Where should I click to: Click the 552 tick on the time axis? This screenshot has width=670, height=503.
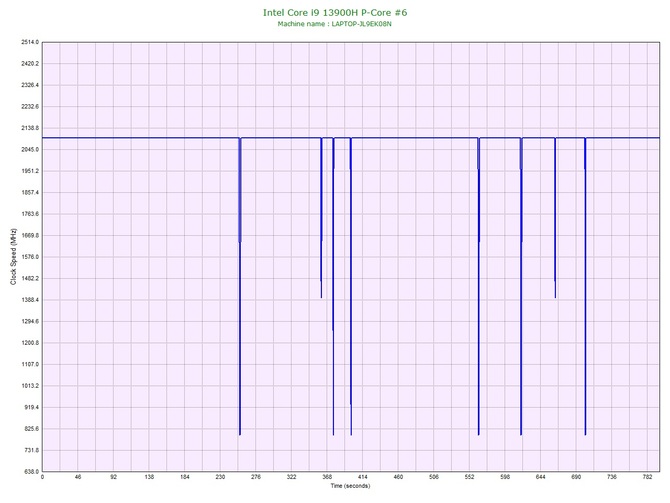470,477
